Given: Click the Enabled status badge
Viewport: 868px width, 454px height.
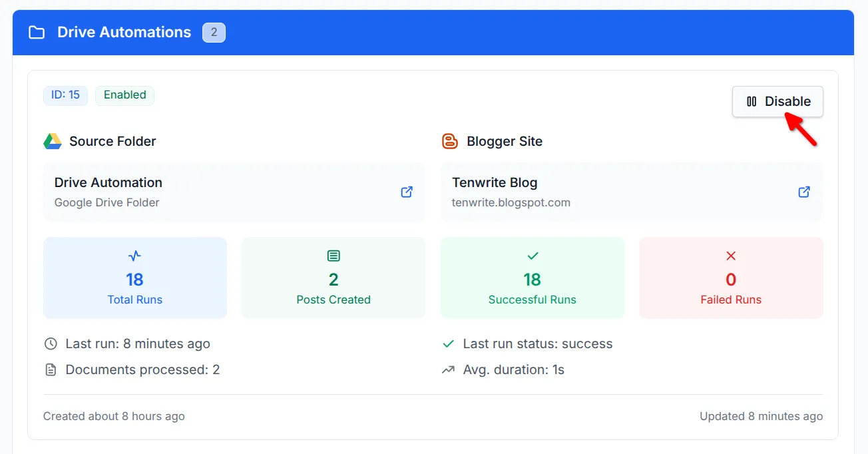Looking at the screenshot, I should (x=124, y=95).
